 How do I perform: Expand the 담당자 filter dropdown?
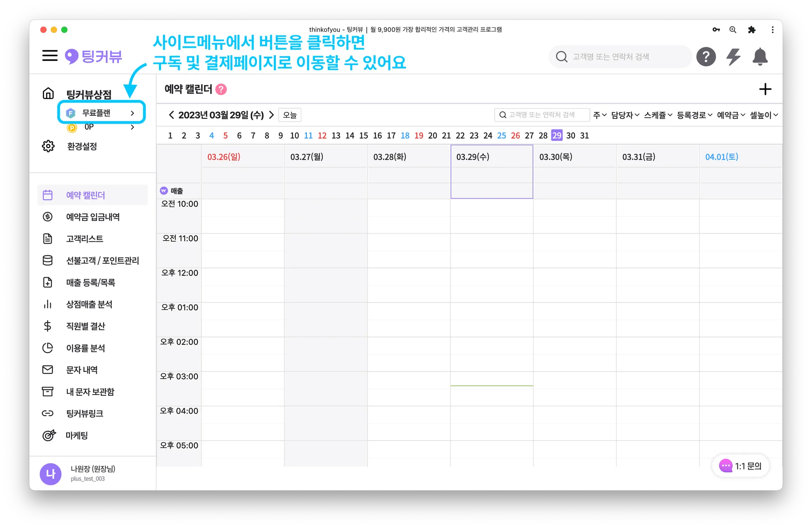(x=625, y=115)
